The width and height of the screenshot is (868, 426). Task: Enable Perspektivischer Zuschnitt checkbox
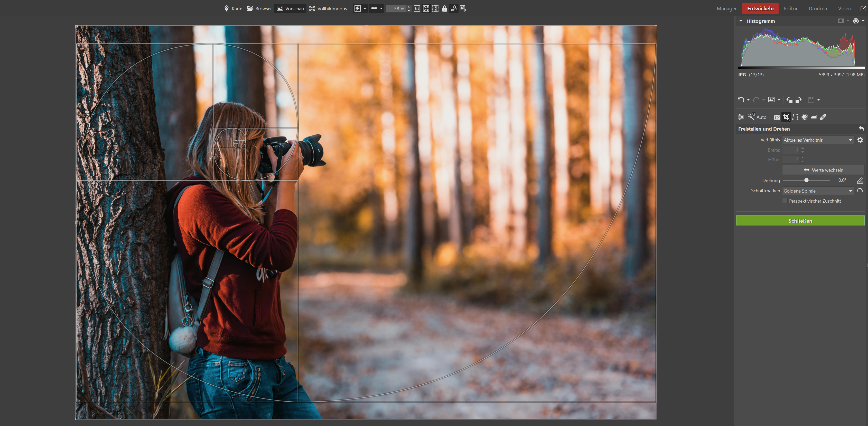pos(785,201)
